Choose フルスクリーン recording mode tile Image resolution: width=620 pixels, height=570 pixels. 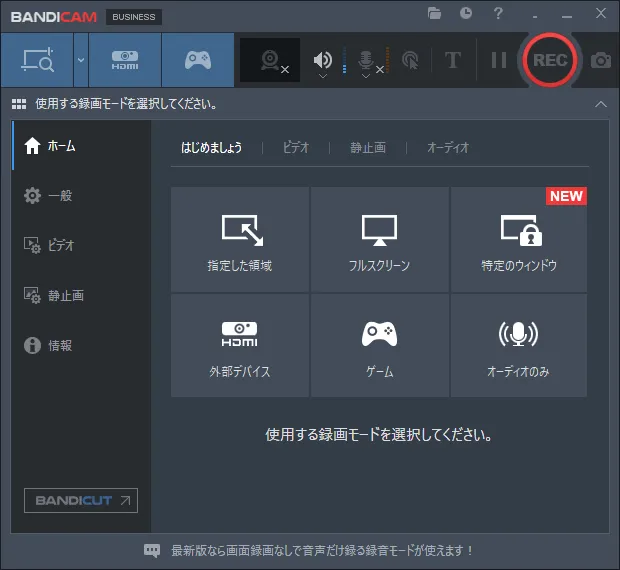click(x=380, y=240)
